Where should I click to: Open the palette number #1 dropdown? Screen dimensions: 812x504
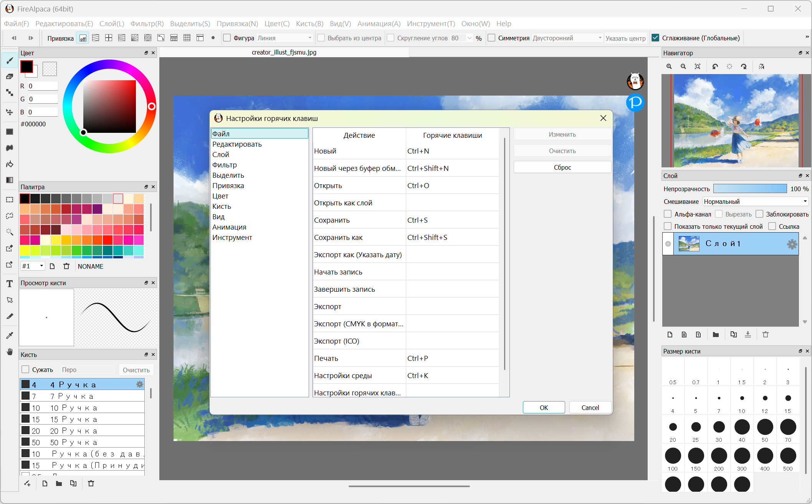click(x=33, y=266)
